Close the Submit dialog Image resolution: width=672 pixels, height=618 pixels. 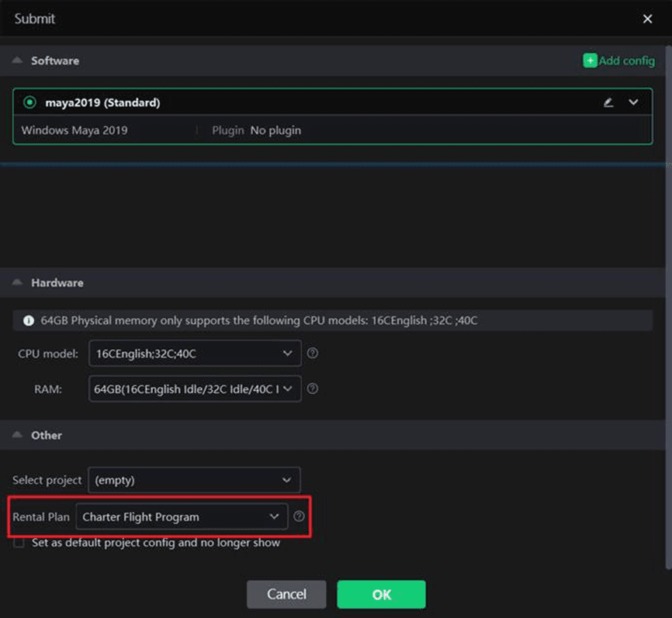click(x=647, y=19)
